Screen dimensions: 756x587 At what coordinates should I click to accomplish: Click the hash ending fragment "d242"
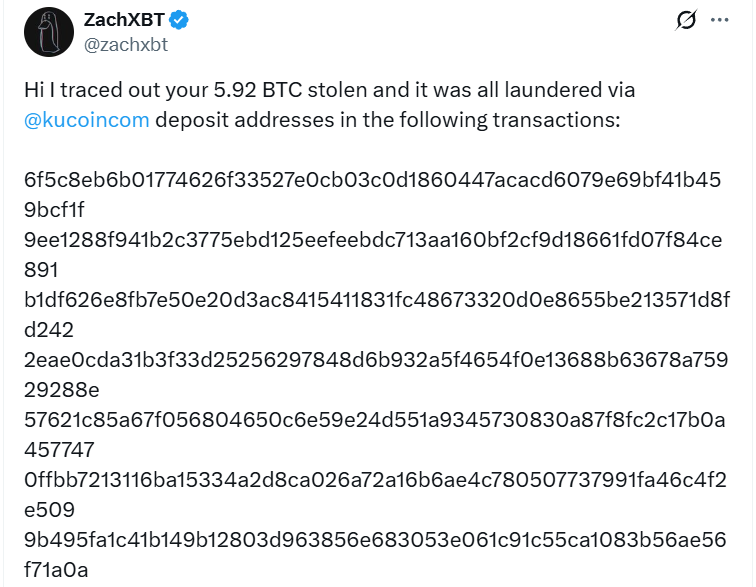click(x=46, y=330)
